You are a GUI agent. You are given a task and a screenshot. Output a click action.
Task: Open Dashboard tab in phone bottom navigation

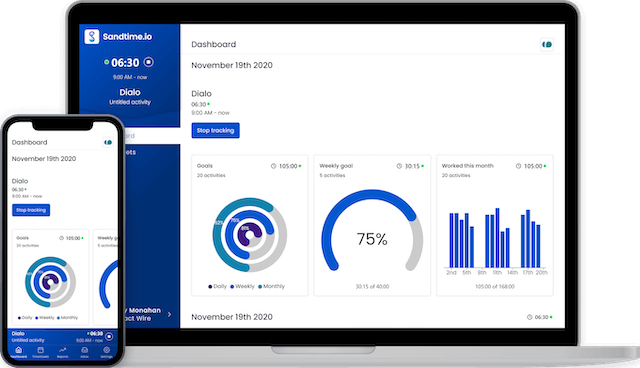click(18, 352)
